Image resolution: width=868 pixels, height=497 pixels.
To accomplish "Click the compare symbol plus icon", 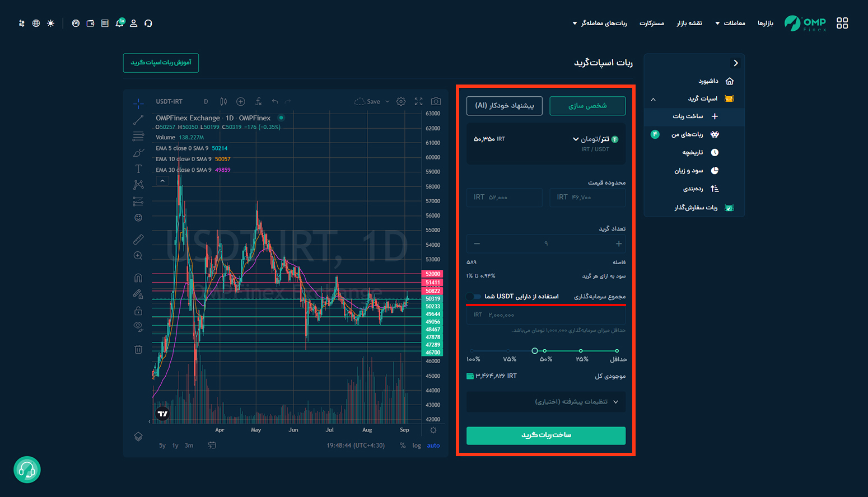I will pyautogui.click(x=241, y=101).
